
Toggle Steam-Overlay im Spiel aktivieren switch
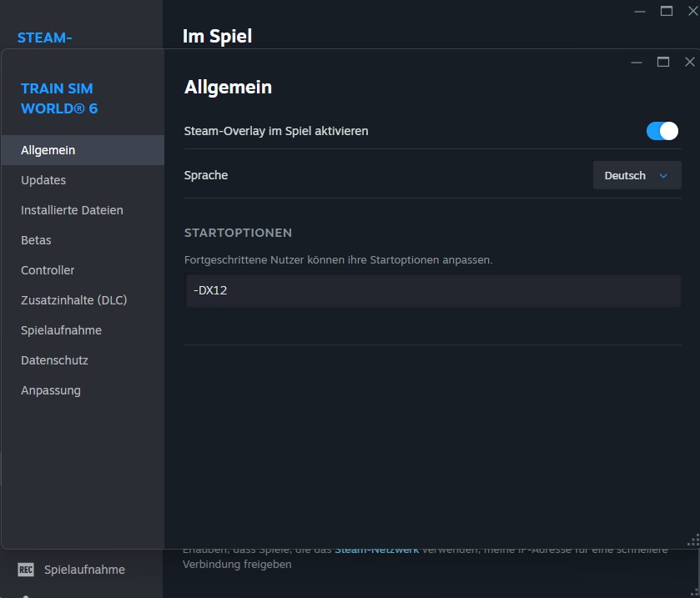click(662, 131)
